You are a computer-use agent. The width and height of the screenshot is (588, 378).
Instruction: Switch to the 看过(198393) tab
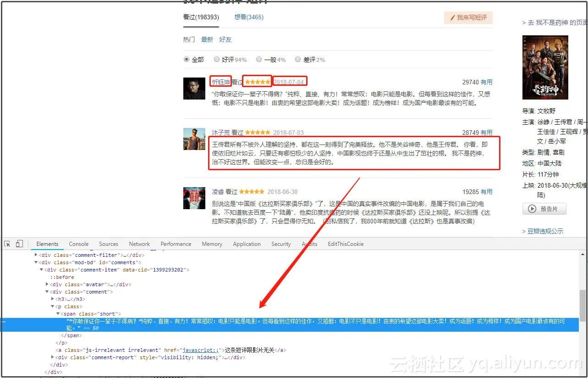click(201, 17)
